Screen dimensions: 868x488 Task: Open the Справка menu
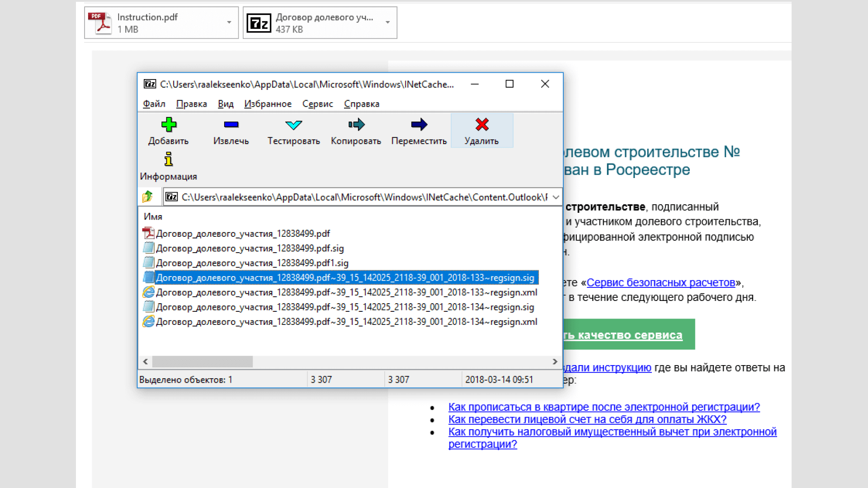[x=362, y=104]
